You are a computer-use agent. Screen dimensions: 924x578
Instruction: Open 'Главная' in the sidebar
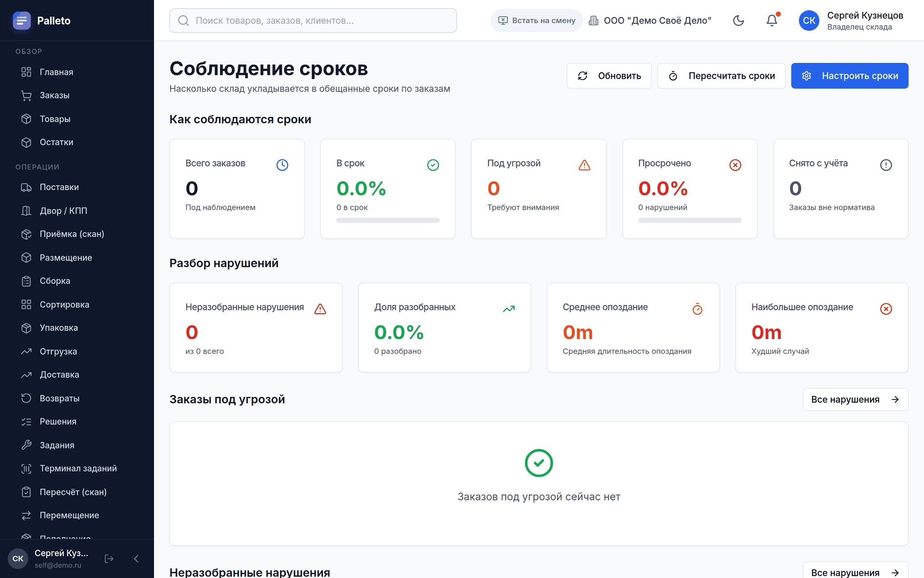tap(77, 72)
